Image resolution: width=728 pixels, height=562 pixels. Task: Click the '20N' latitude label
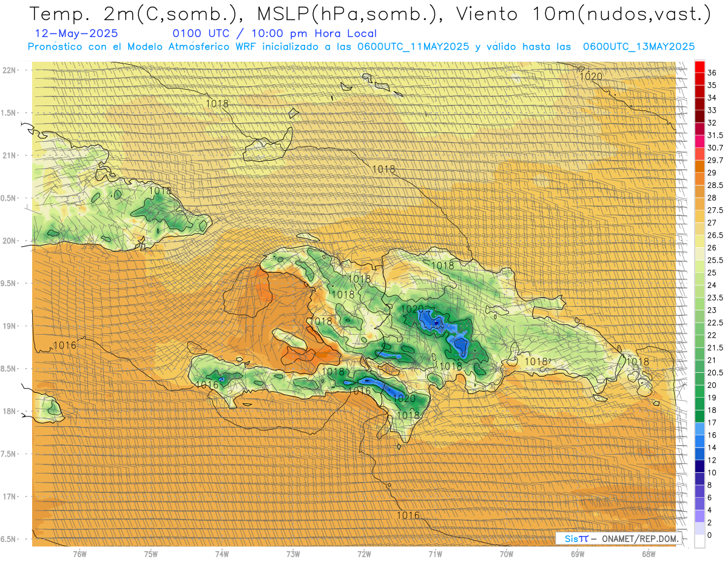click(10, 241)
